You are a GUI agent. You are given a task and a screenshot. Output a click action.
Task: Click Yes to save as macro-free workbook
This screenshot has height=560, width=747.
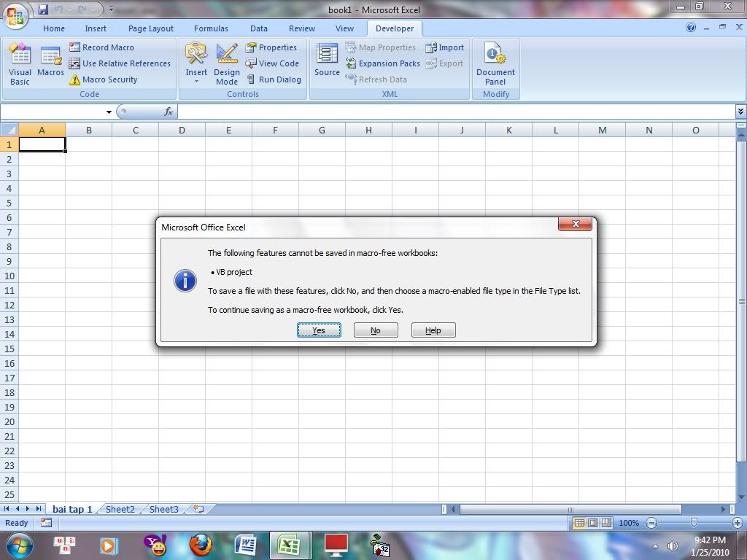point(319,330)
